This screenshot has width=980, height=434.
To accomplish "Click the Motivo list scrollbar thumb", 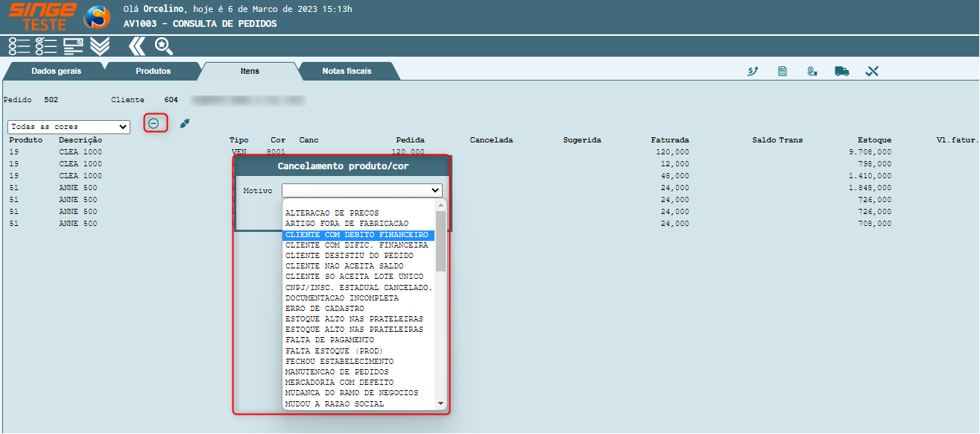I will pos(440,241).
